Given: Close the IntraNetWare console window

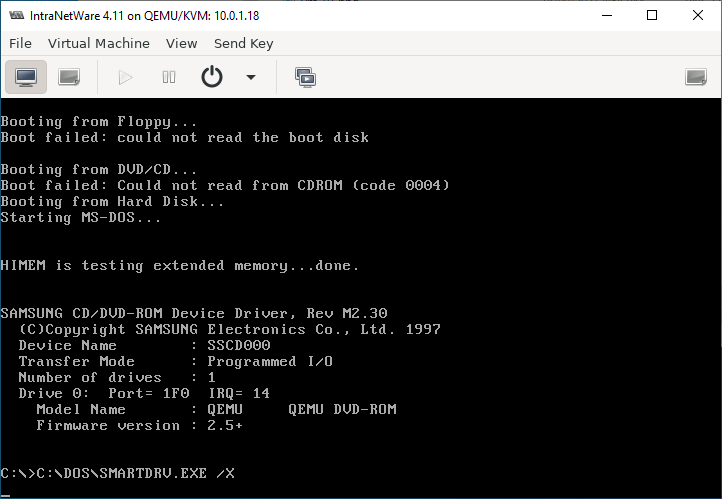Looking at the screenshot, I should pyautogui.click(x=698, y=15).
